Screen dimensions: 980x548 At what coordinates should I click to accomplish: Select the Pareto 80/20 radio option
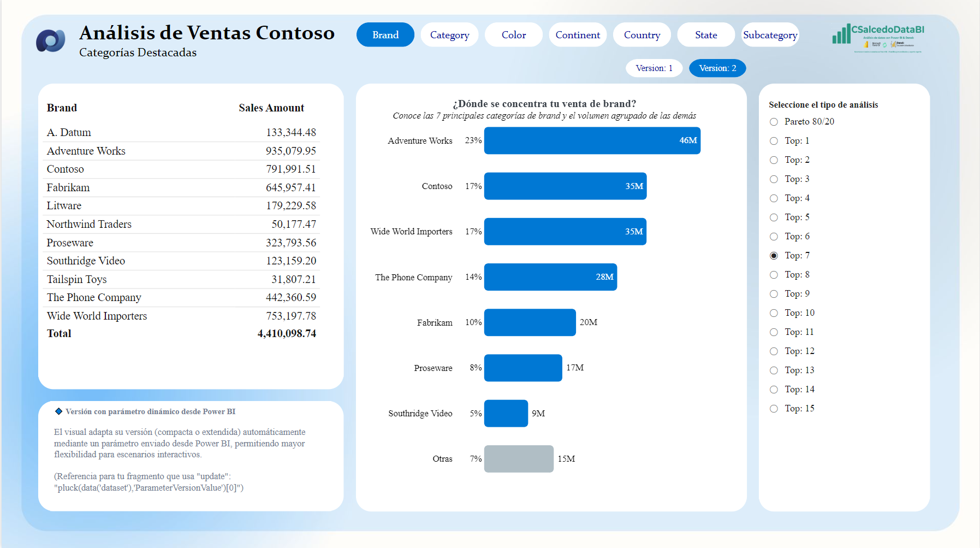774,122
